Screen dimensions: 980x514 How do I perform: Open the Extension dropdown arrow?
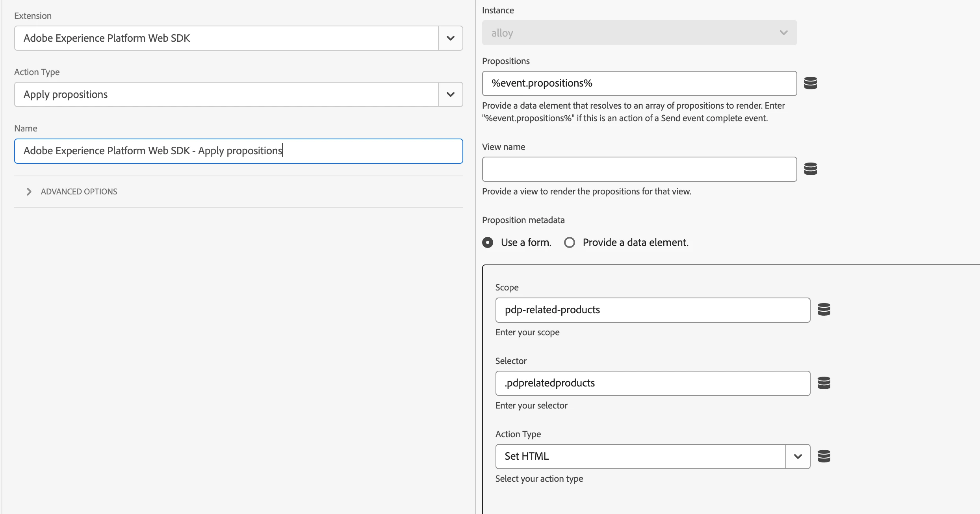(x=450, y=38)
